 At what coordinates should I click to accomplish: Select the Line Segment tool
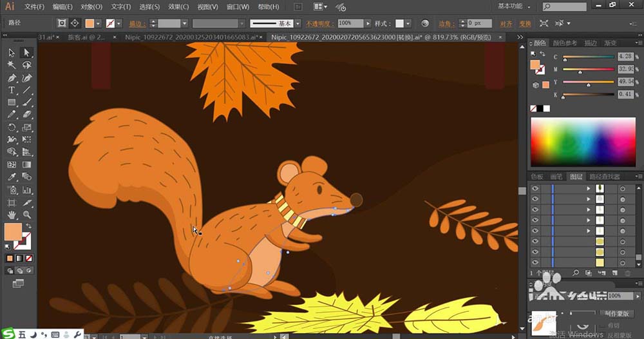click(26, 90)
